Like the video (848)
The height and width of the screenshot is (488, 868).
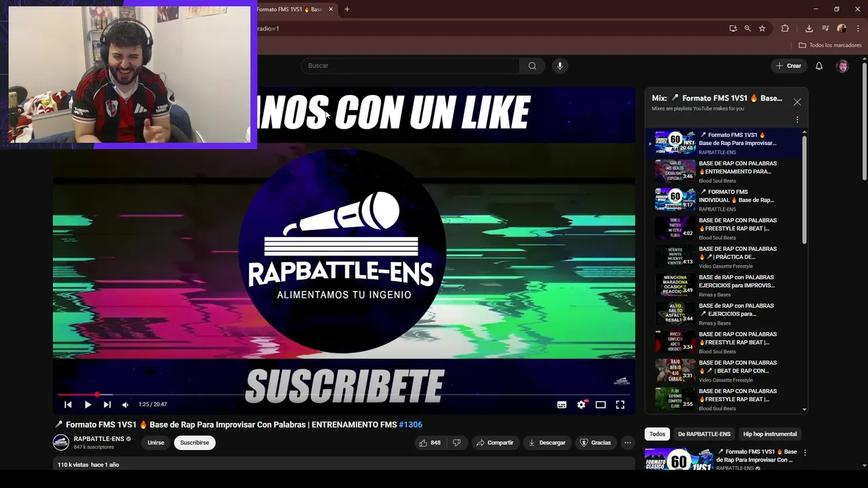tap(429, 443)
